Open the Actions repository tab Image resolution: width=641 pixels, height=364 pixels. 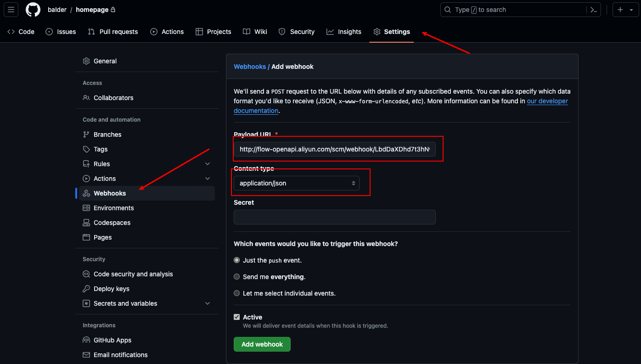pos(167,32)
